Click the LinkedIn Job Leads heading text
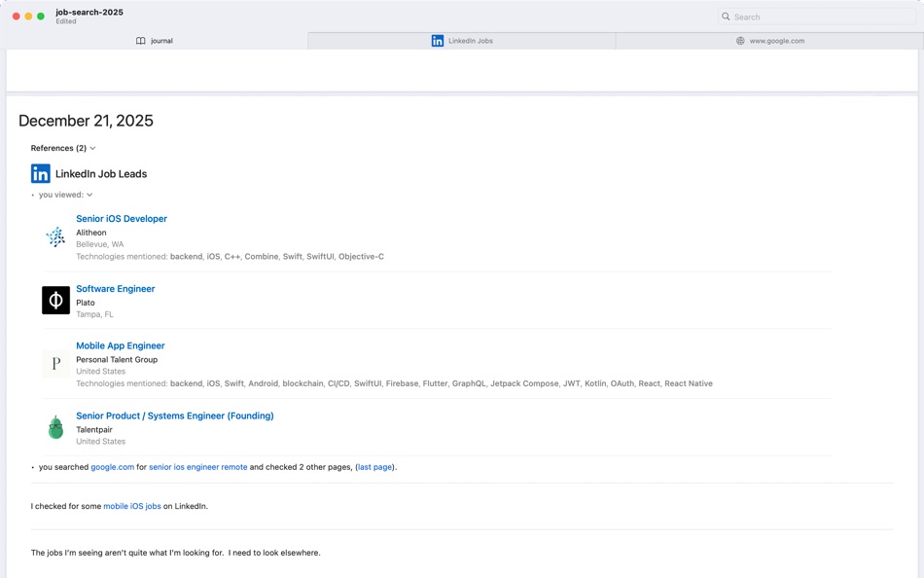The height and width of the screenshot is (578, 924). pyautogui.click(x=101, y=174)
